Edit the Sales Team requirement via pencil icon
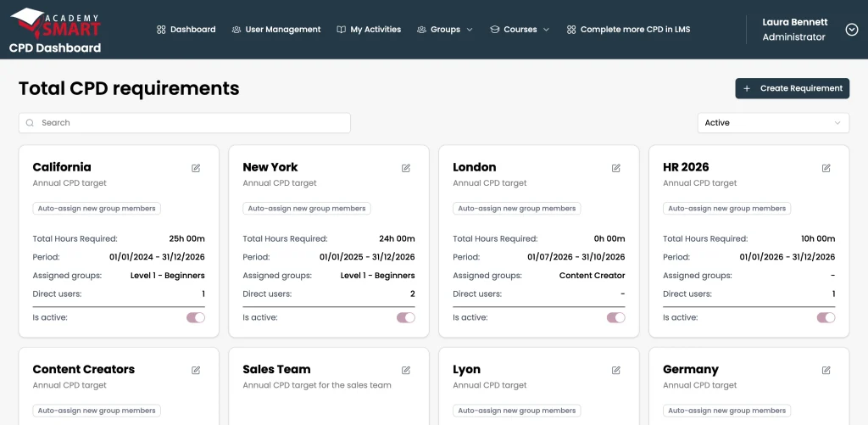The image size is (868, 425). 406,370
